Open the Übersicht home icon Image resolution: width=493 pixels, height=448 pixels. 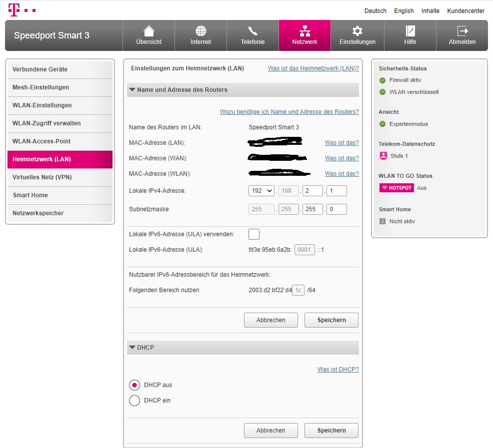[x=148, y=31]
